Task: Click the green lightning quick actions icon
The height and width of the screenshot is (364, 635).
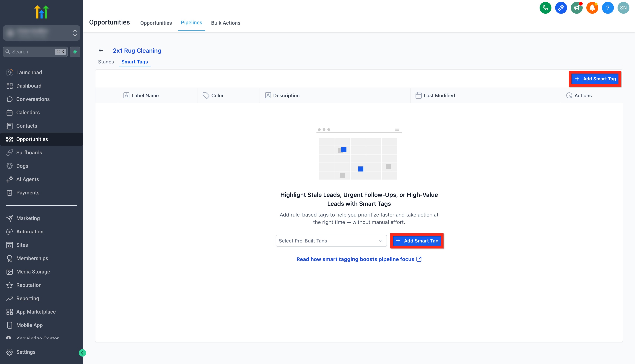Action: [x=75, y=52]
